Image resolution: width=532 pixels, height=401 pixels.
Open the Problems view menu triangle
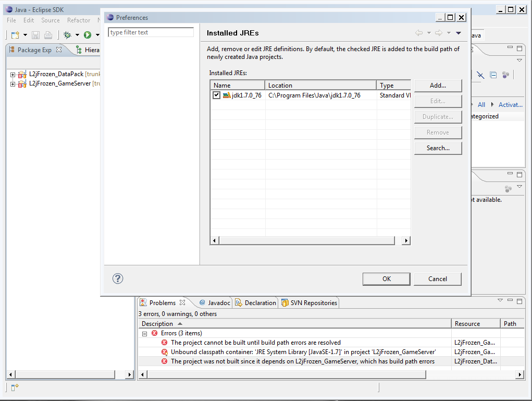[500, 300]
